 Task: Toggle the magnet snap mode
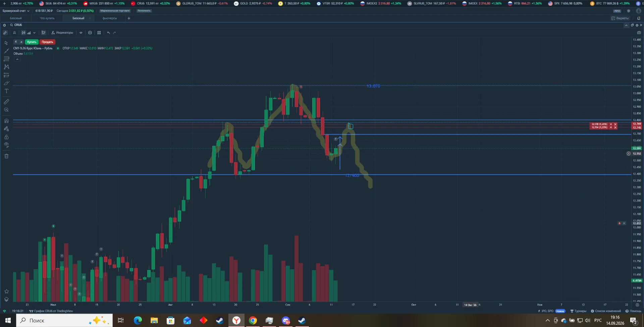tap(6, 121)
